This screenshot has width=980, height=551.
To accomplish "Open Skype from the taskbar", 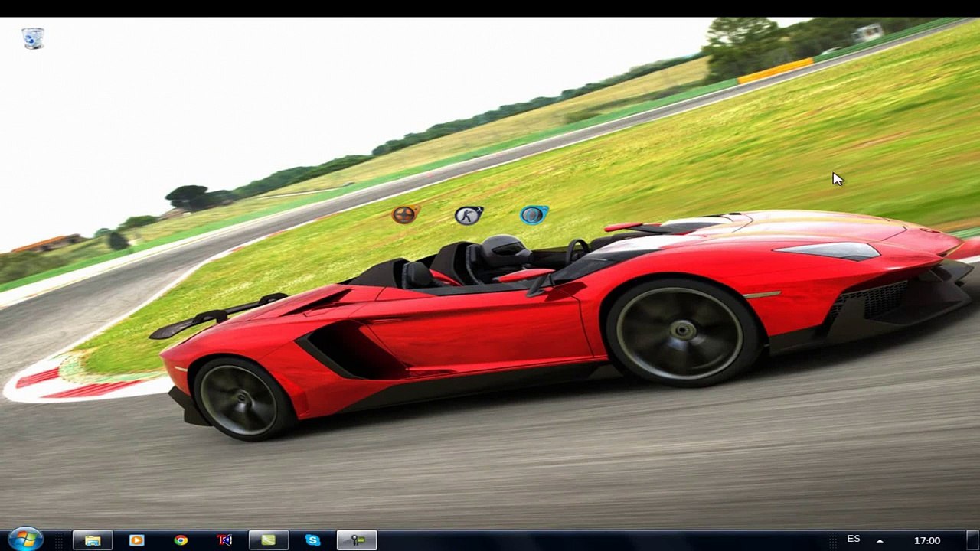I will pyautogui.click(x=312, y=540).
